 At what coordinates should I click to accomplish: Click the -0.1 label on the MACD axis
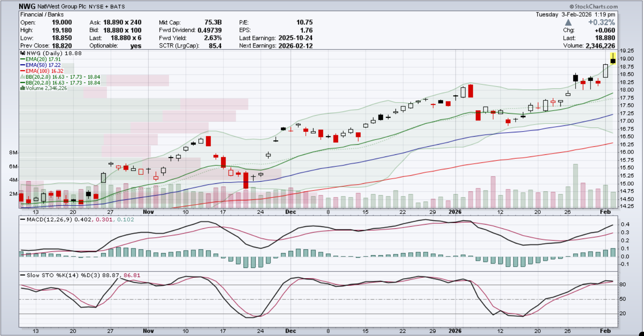point(624,264)
